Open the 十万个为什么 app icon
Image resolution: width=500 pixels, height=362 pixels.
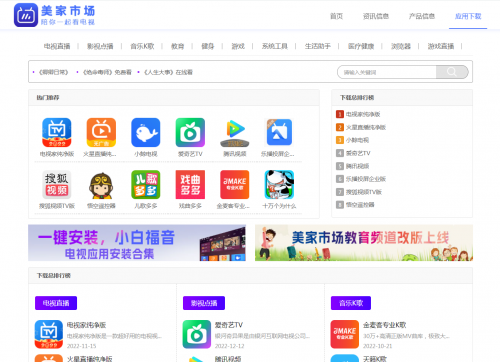pos(279,185)
